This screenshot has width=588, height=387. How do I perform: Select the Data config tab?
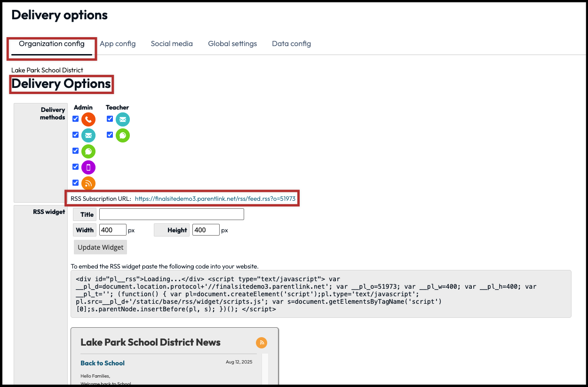[x=291, y=44]
